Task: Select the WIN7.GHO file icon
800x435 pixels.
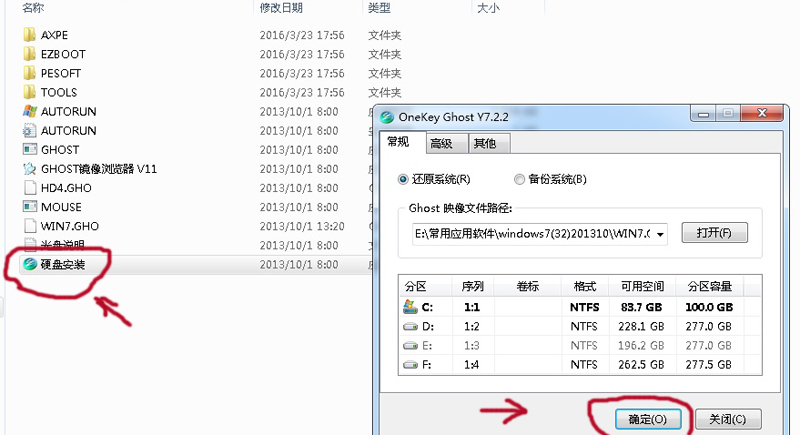Action: [30, 226]
